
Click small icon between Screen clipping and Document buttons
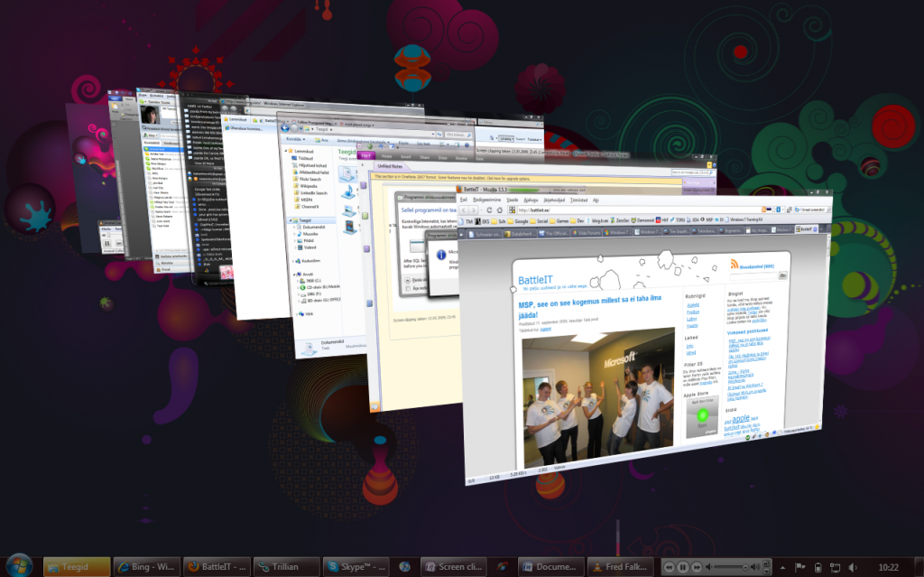click(x=502, y=567)
